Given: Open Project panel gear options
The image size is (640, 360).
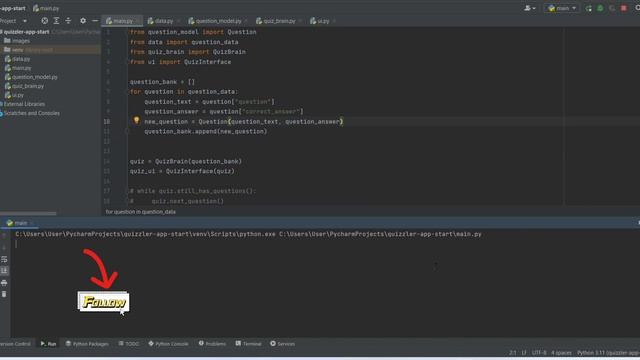Looking at the screenshot, I should (x=83, y=21).
